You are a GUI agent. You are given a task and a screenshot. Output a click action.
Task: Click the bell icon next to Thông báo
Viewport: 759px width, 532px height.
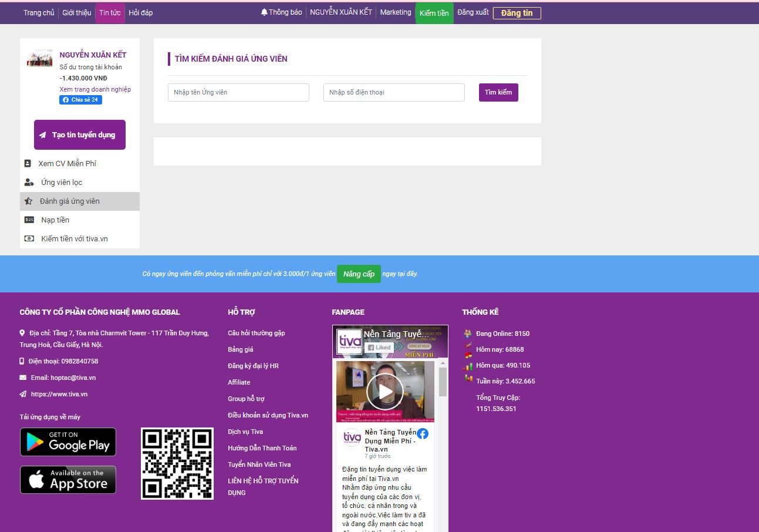click(x=264, y=12)
